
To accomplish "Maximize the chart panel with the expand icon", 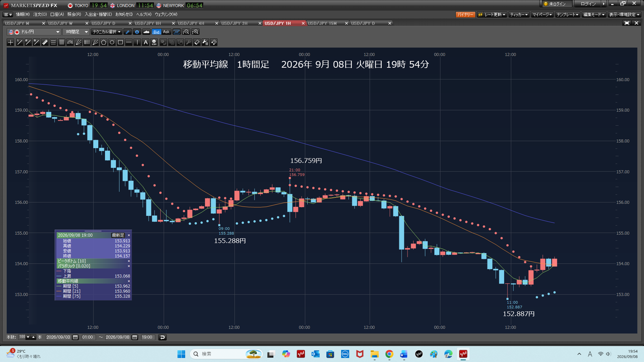I will pos(627,23).
